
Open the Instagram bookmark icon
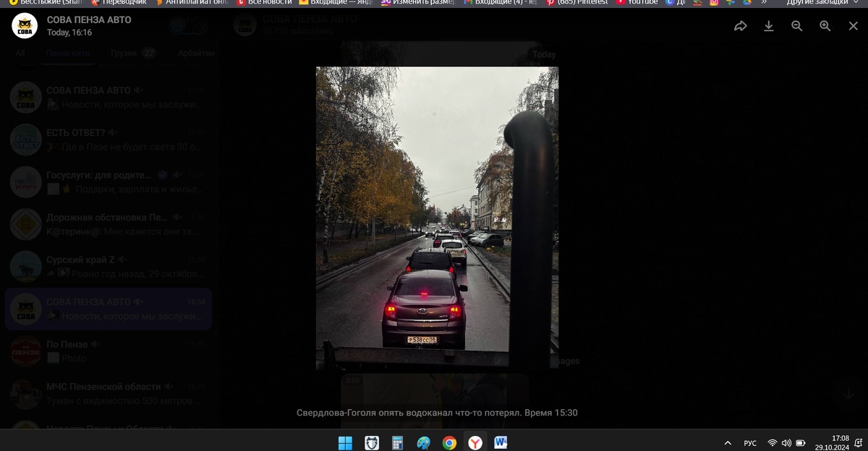(714, 2)
